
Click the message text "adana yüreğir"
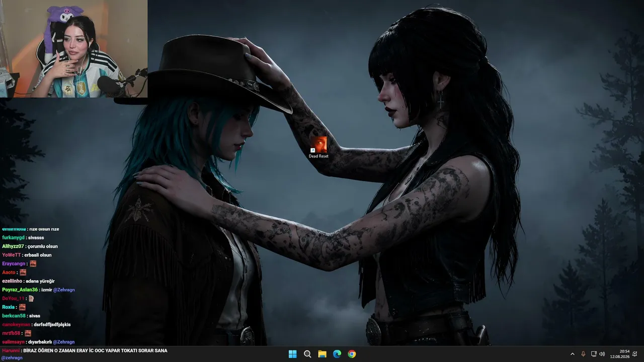click(x=41, y=281)
